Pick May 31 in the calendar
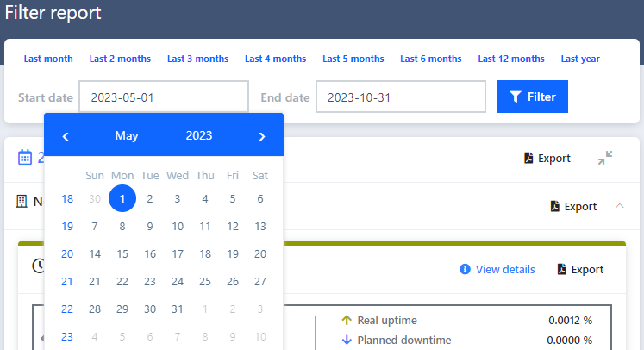This screenshot has height=350, width=644. pyautogui.click(x=178, y=309)
